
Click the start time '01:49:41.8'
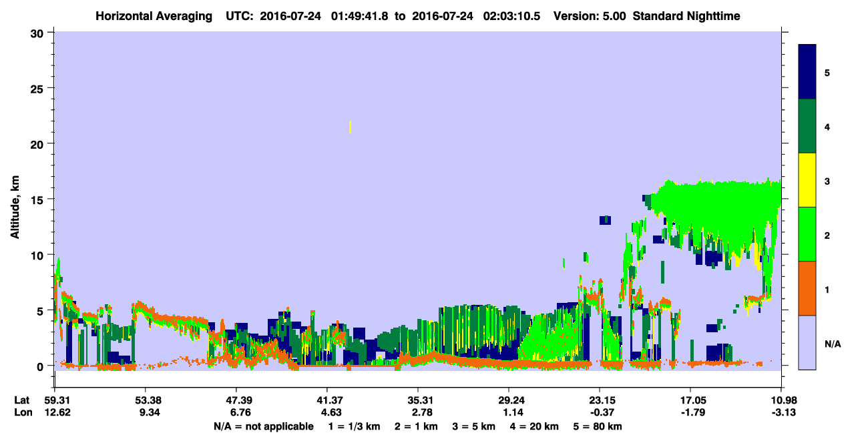(360, 16)
